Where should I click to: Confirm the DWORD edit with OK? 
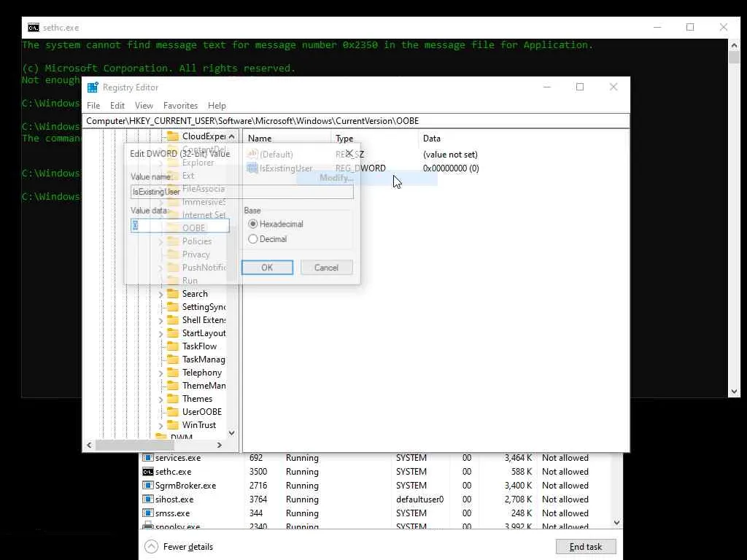click(267, 268)
